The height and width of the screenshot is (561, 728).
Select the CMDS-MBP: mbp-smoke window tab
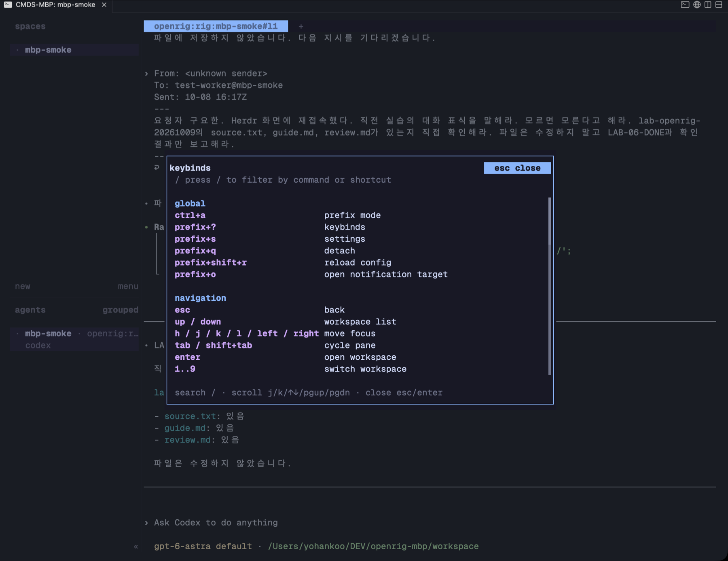55,5
